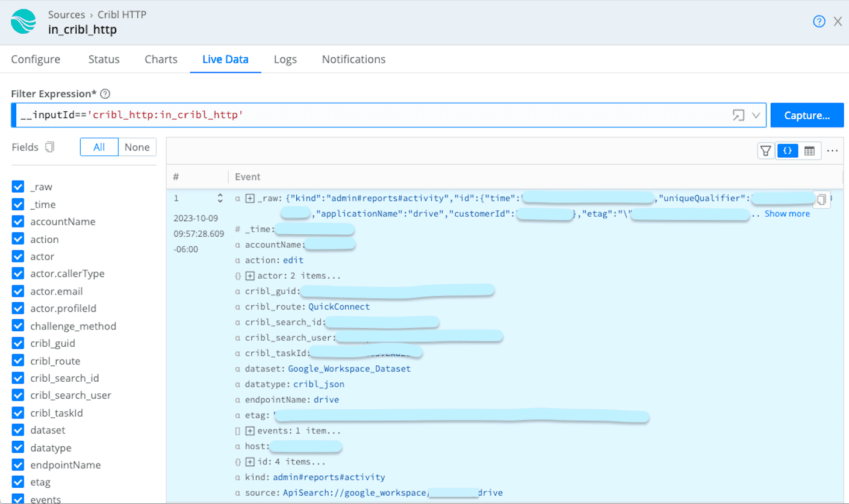Switch to the Charts tab
The image size is (849, 504).
(x=161, y=60)
